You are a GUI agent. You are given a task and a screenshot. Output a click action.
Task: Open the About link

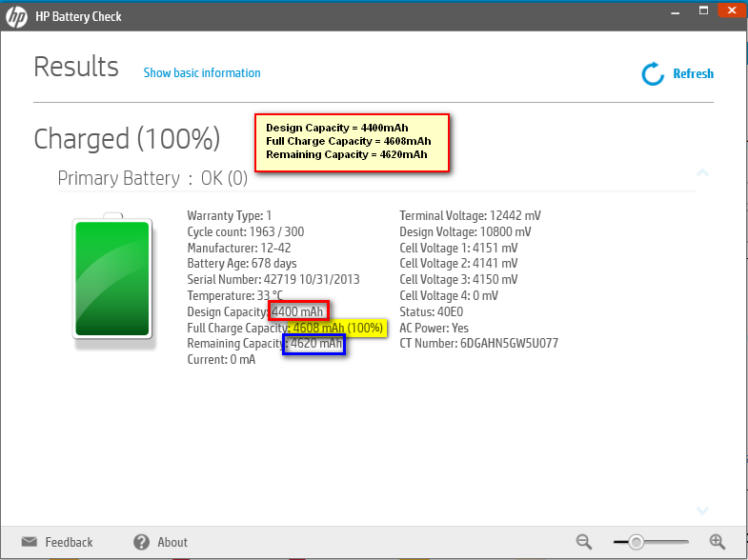coord(172,542)
